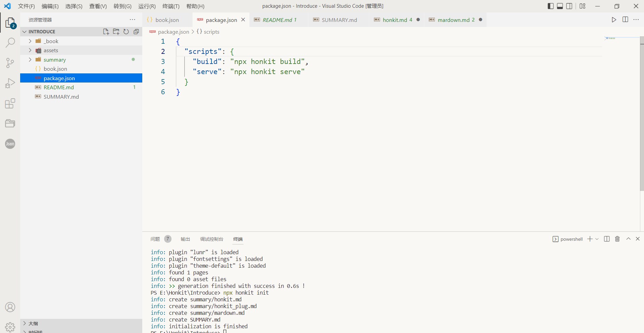Toggle primary side bar visibility
644x333 pixels.
[x=551, y=6]
